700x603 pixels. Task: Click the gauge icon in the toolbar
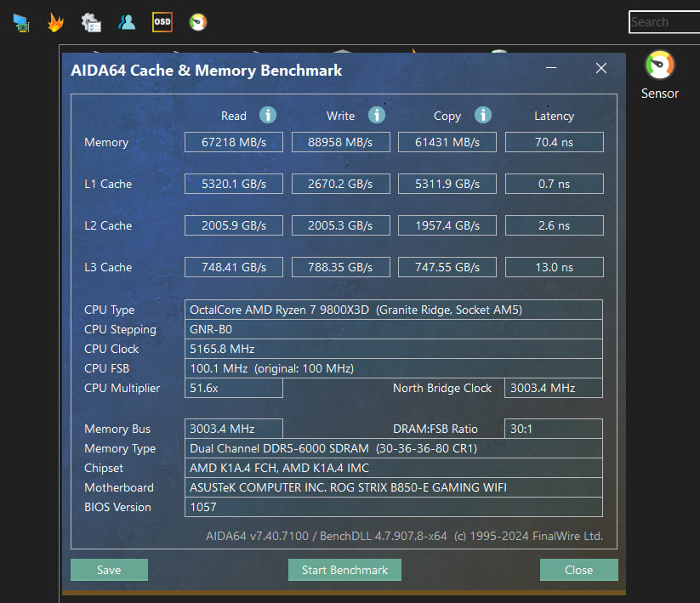tap(198, 22)
